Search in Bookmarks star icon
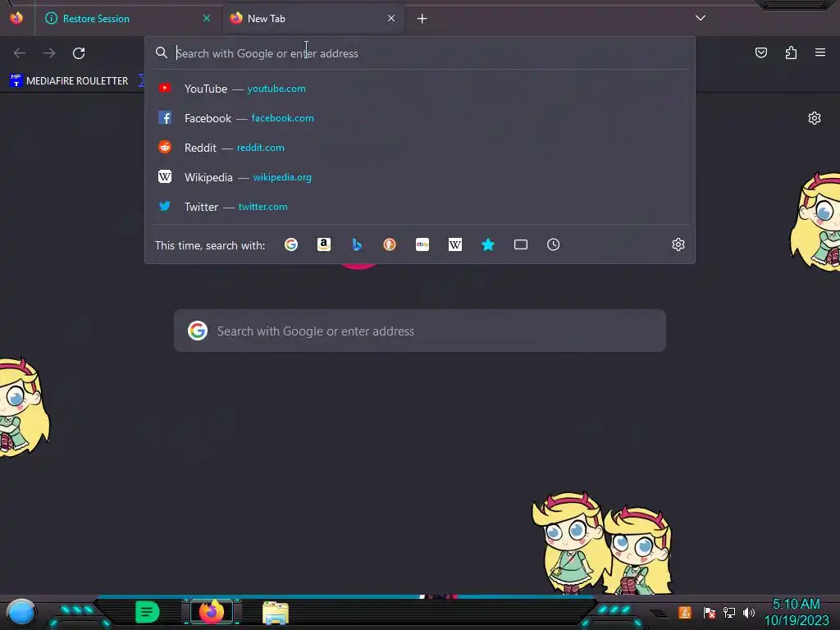The image size is (840, 630). coord(488,244)
